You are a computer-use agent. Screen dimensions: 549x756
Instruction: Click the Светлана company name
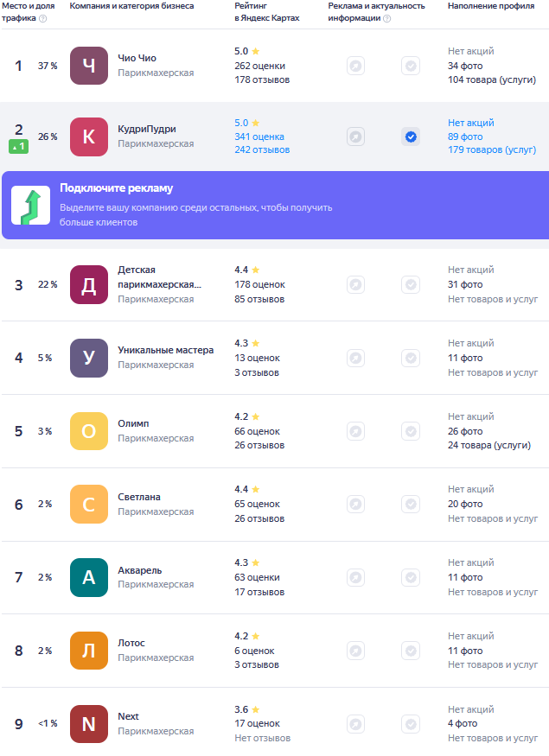pyautogui.click(x=139, y=497)
